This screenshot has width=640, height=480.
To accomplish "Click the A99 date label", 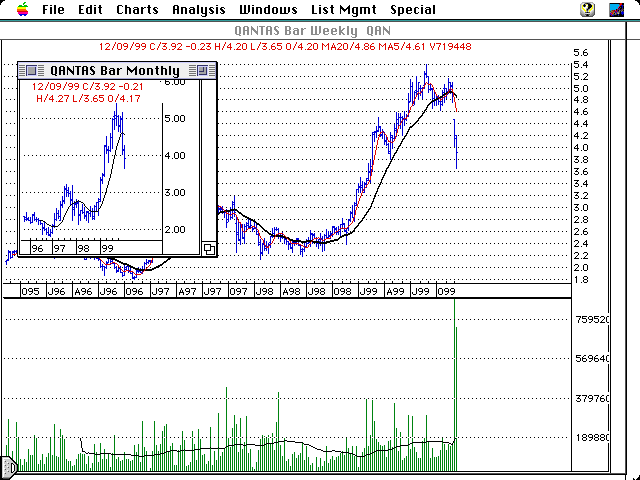I will [x=395, y=291].
